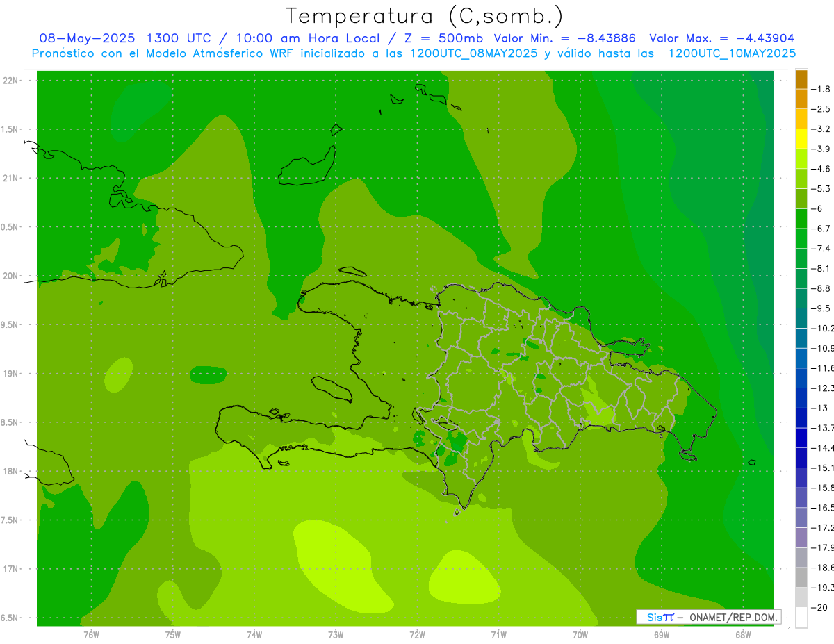Click the "Valor Max. = -4.43904" text
The height and width of the screenshot is (644, 834).
[x=722, y=38]
